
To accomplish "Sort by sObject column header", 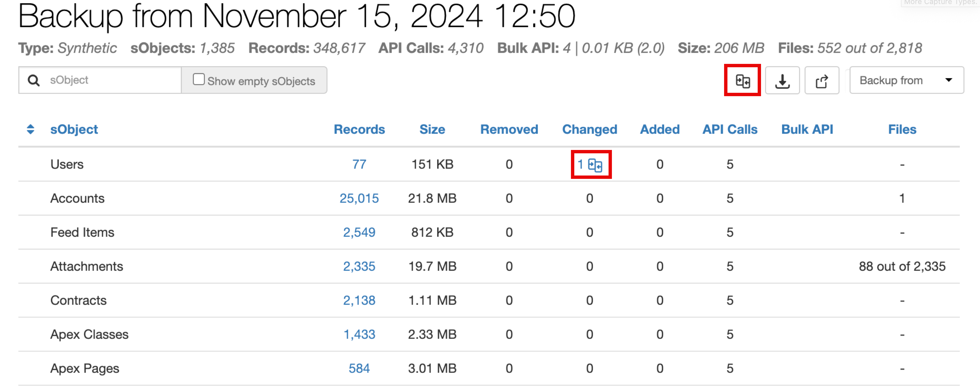I will pos(74,129).
